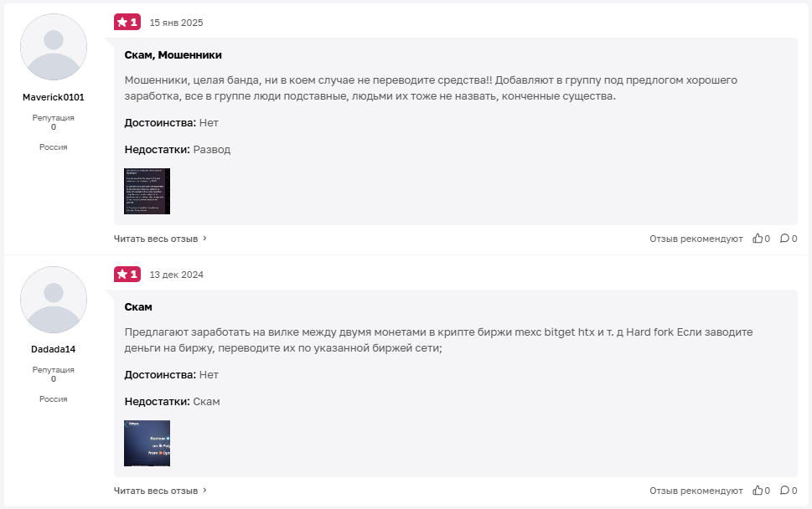The height and width of the screenshot is (509, 812).
Task: Like Dadada14's review with thumbs-up icon
Action: pyautogui.click(x=758, y=491)
